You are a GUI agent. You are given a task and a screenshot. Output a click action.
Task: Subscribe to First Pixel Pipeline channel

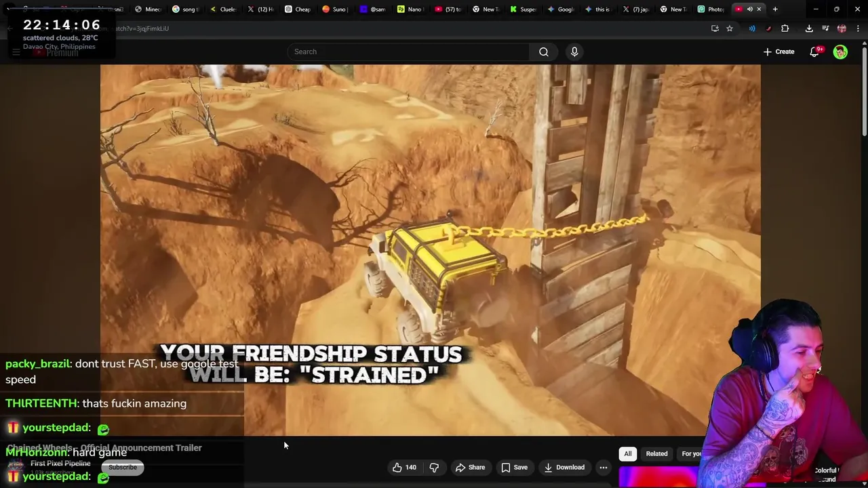[123, 467]
